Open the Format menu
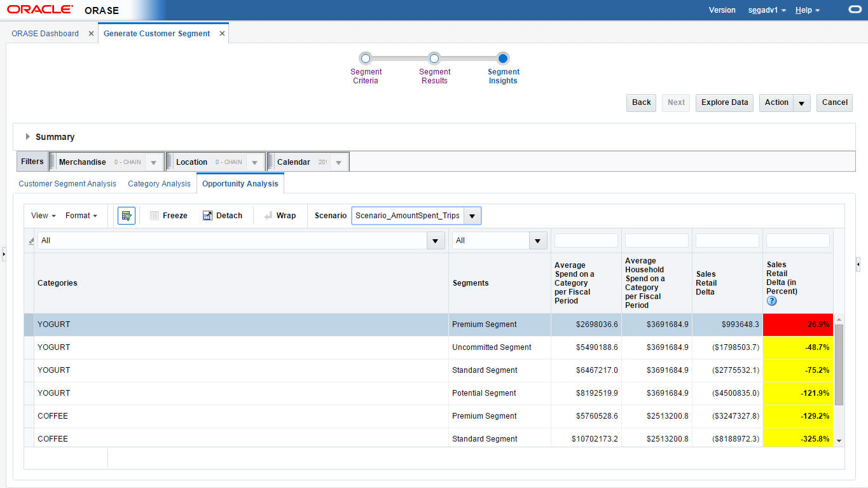 click(81, 216)
